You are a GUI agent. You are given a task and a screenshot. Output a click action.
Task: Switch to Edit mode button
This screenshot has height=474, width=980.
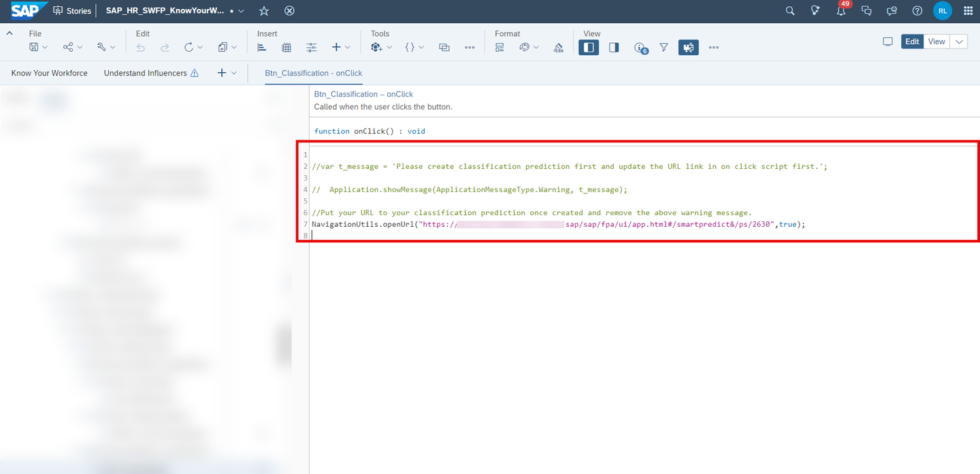pos(912,42)
